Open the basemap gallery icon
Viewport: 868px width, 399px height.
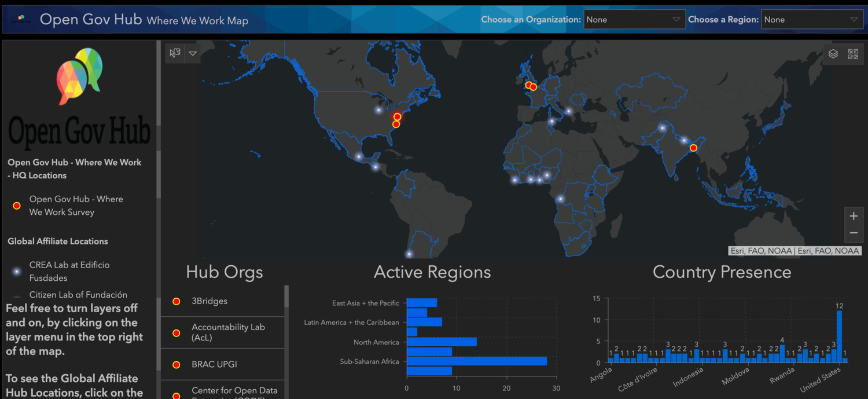click(853, 54)
